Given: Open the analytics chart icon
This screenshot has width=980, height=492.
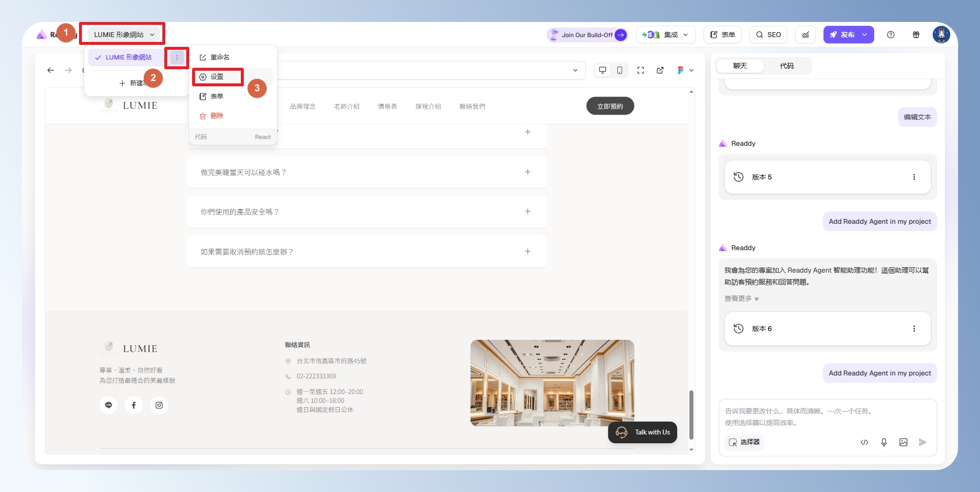Looking at the screenshot, I should click(x=805, y=35).
